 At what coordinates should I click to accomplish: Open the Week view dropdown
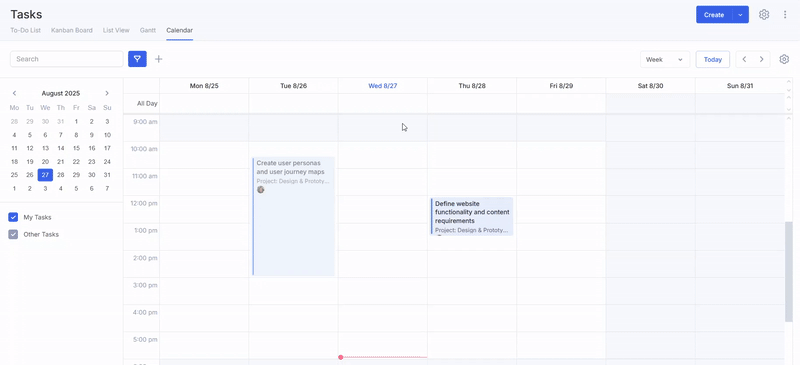point(665,59)
